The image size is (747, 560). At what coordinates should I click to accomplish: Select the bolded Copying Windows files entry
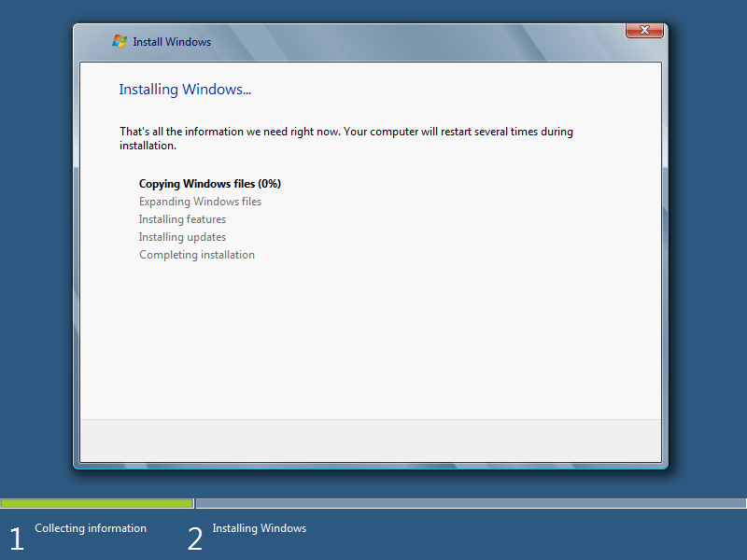point(209,183)
